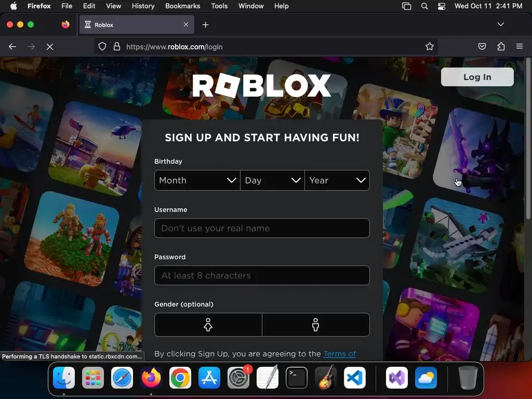Open the Firefox extensions puzzle icon
This screenshot has width=532, height=399.
tap(501, 46)
